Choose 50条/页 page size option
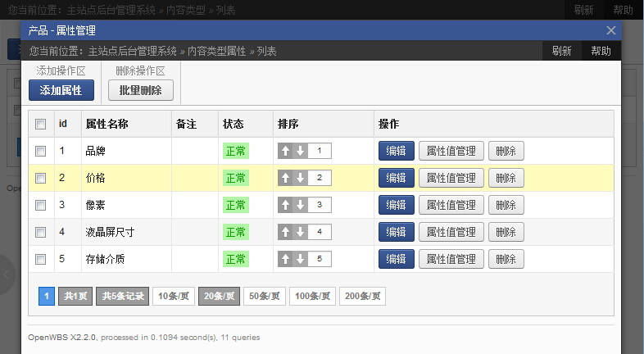Image resolution: width=644 pixels, height=354 pixels. tap(264, 296)
